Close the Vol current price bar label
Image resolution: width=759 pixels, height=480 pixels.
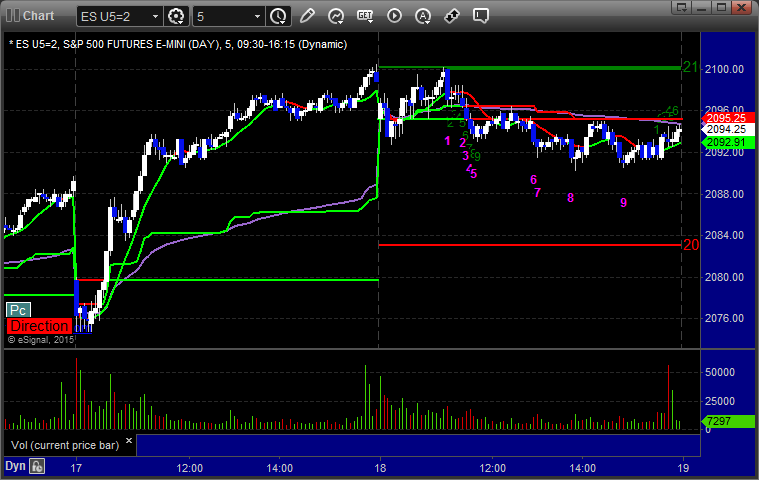click(x=129, y=441)
